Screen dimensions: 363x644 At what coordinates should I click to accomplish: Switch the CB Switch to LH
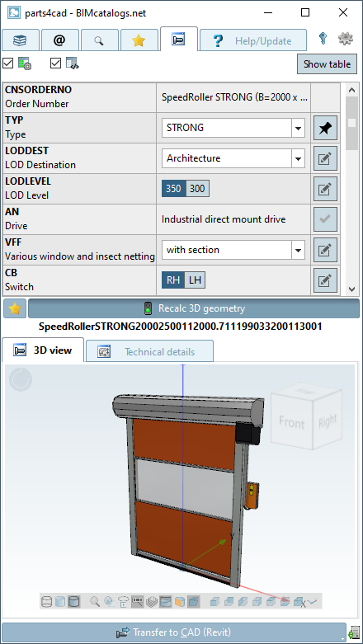click(x=195, y=280)
